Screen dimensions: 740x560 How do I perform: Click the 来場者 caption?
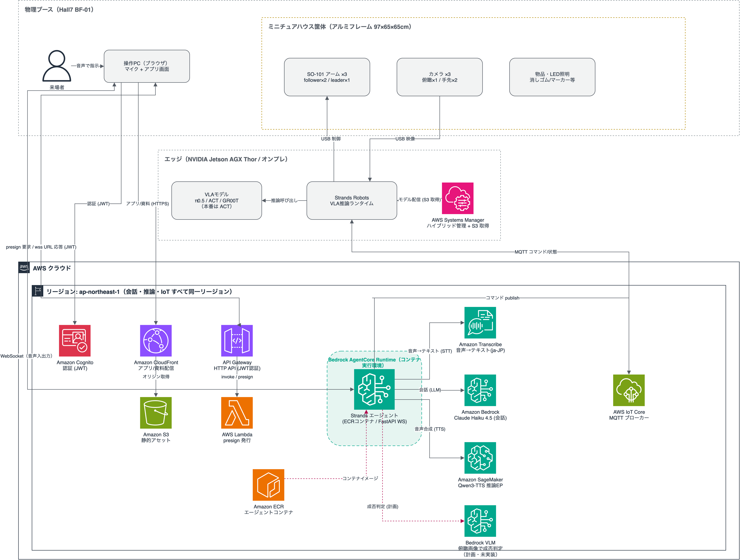coord(57,87)
